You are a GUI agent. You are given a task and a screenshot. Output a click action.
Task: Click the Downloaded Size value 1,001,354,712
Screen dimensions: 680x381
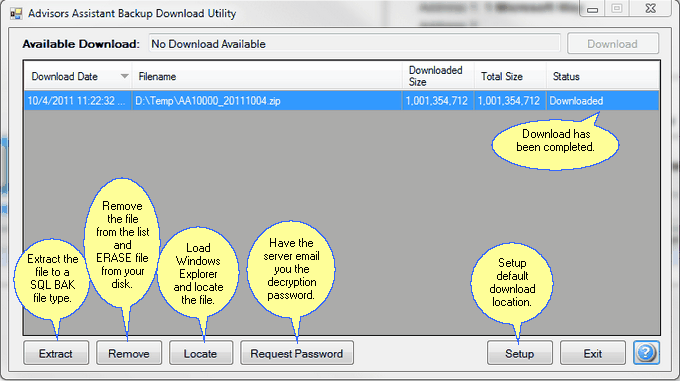(x=437, y=101)
